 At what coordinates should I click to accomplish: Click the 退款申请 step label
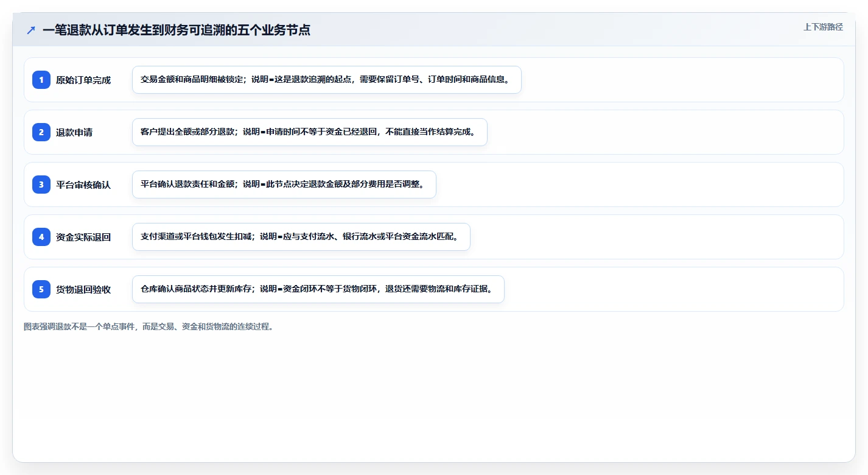74,132
